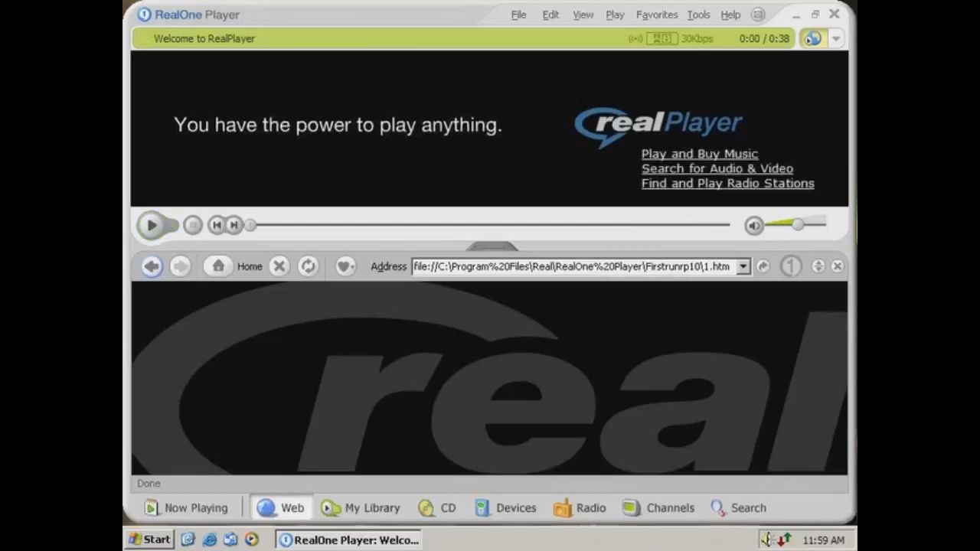
Task: Launch Windows Media Player quick launch icon
Action: coord(251,540)
